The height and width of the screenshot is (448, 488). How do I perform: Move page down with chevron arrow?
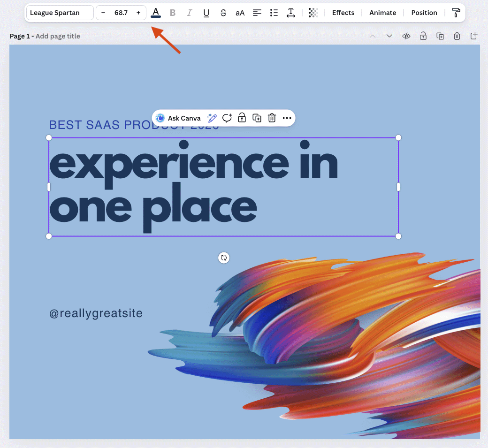point(389,36)
